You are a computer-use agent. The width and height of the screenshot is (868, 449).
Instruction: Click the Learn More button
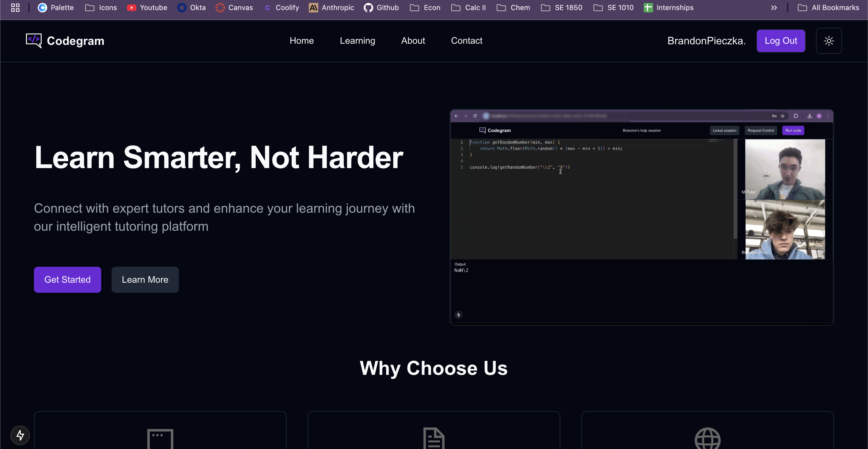click(145, 279)
